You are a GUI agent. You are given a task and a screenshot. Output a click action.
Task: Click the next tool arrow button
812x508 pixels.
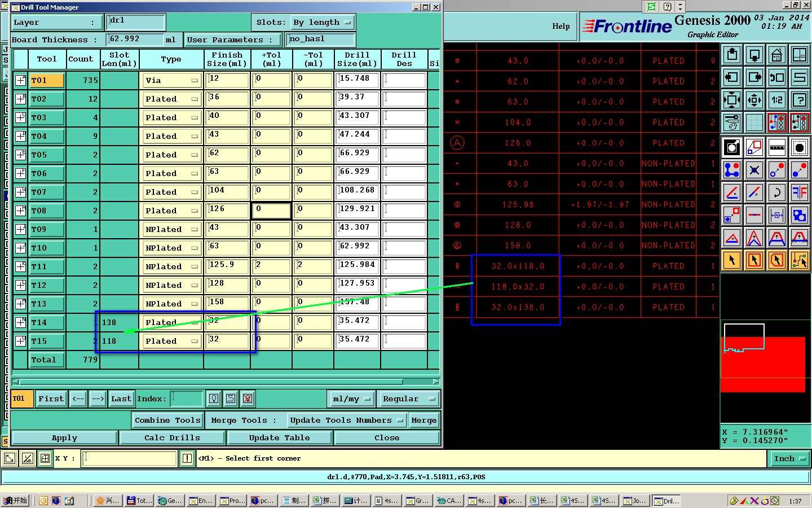coord(98,398)
